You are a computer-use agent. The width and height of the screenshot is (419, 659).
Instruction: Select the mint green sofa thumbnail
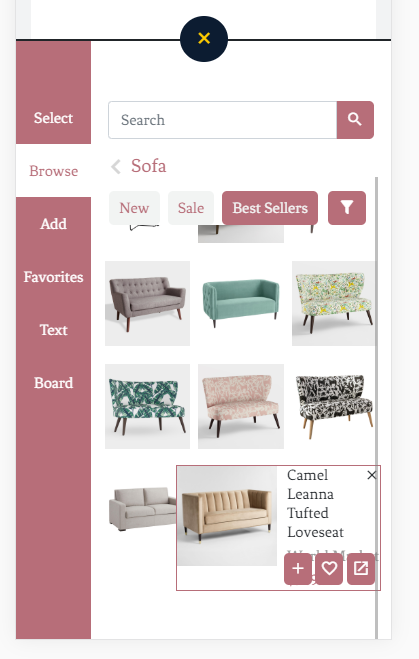[x=241, y=303]
